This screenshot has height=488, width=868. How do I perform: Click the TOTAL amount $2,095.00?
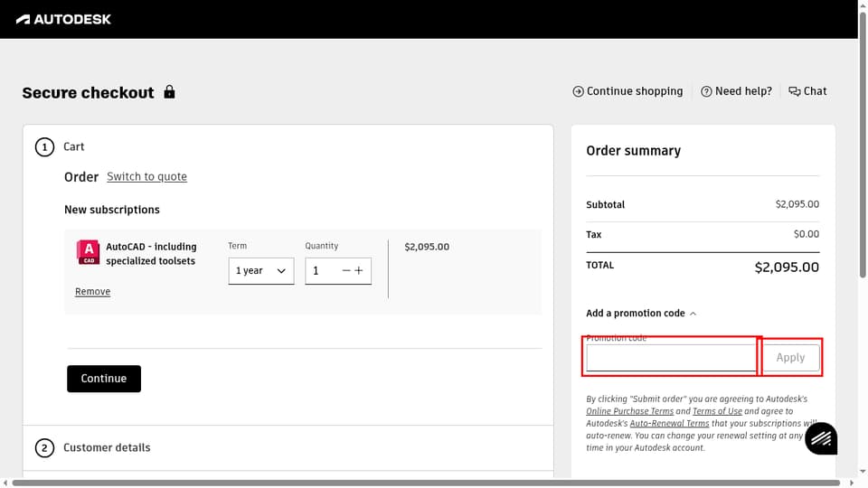click(787, 267)
